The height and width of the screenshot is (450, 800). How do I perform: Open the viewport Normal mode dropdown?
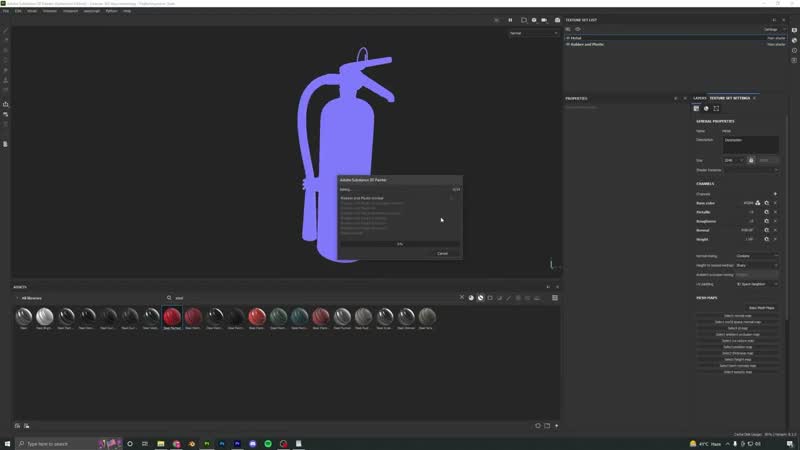point(533,33)
